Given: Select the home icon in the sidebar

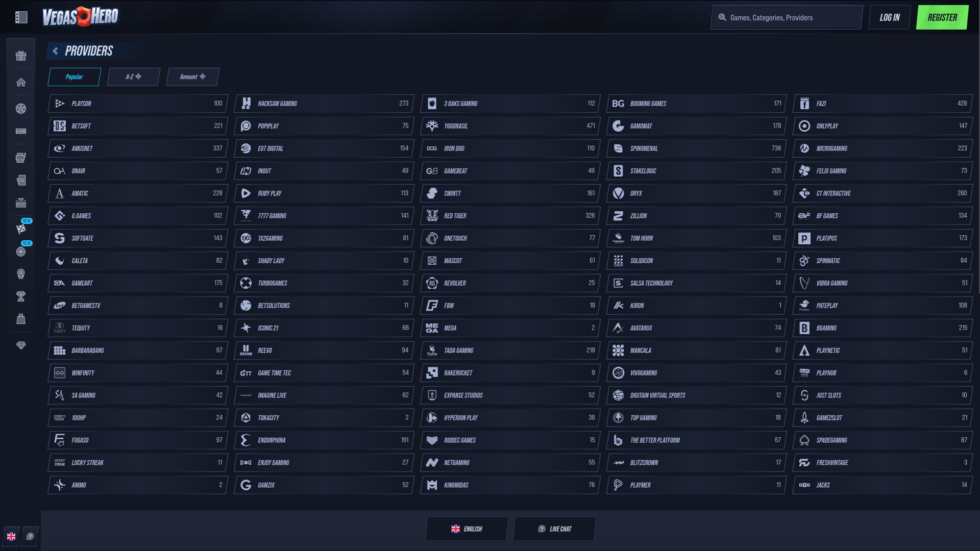Looking at the screenshot, I should pos(20,82).
